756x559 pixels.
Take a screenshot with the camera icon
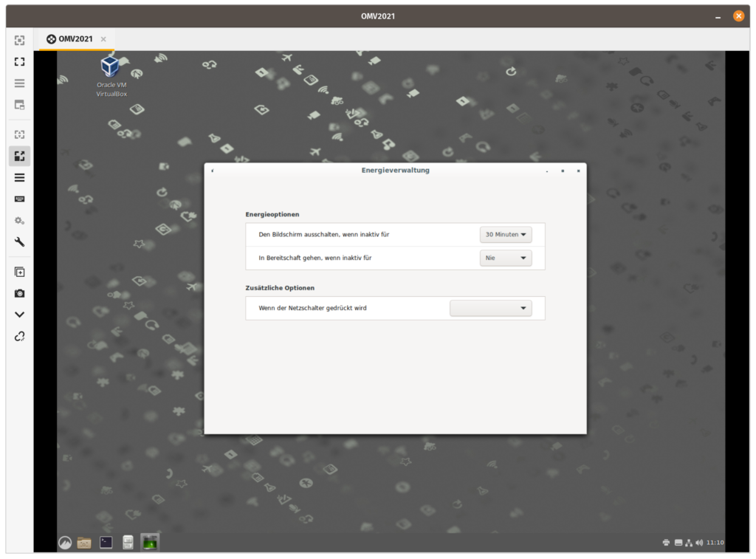[19, 293]
